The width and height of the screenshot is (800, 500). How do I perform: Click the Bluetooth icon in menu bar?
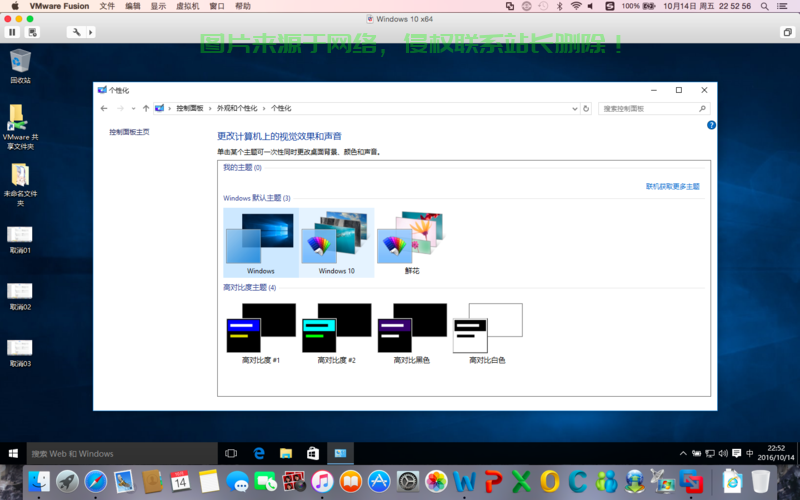click(560, 6)
